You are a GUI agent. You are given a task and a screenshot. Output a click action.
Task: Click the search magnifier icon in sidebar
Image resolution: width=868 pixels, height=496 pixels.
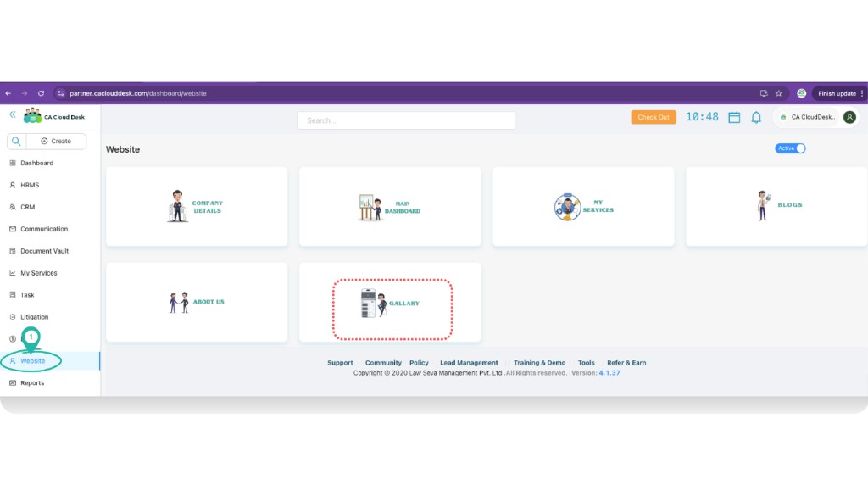point(18,140)
